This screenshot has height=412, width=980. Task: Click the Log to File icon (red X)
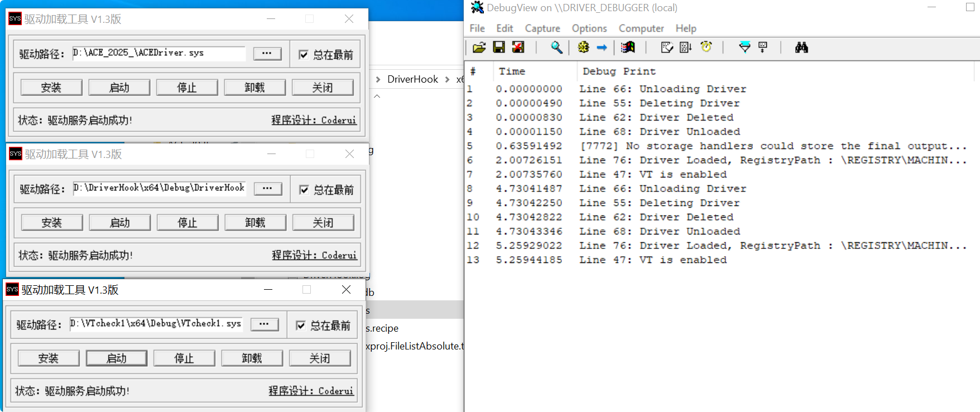518,47
